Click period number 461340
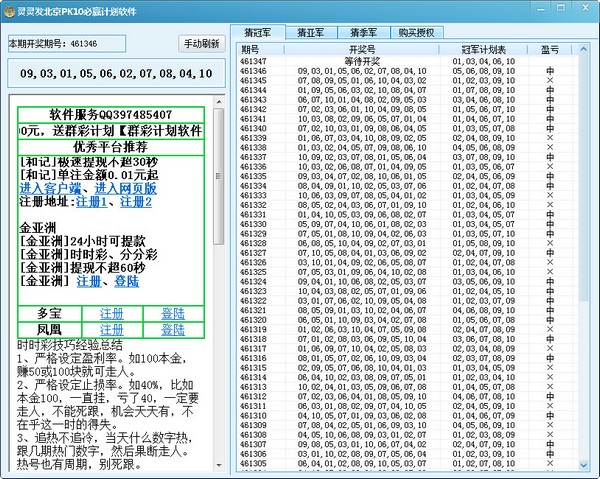 (253, 128)
